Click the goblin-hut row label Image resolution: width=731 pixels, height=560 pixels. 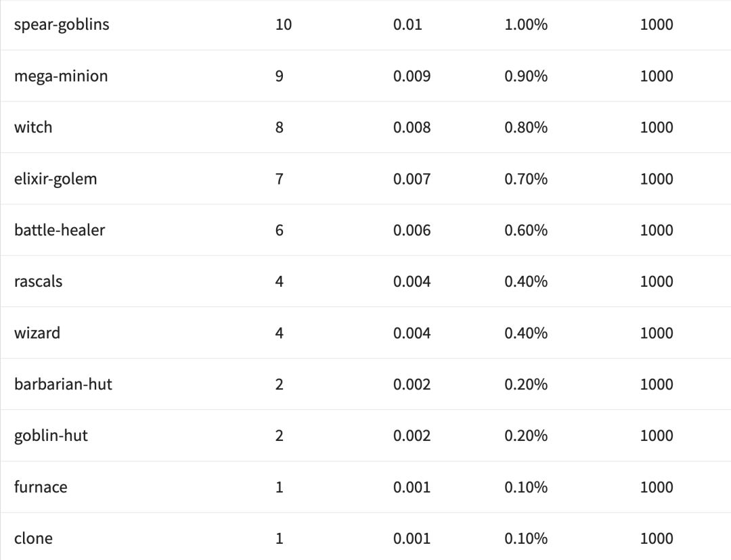(51, 436)
